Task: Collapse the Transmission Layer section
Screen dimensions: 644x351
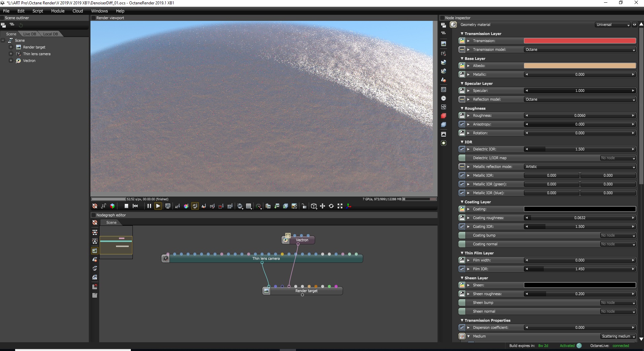Action: click(462, 34)
